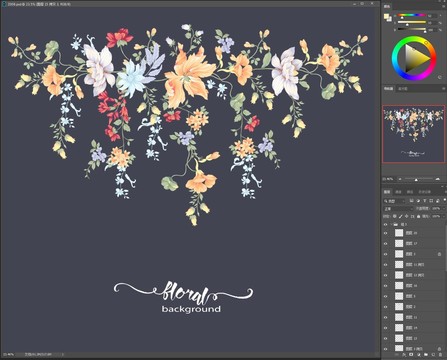Open the blend mode dropdown

pos(398,209)
